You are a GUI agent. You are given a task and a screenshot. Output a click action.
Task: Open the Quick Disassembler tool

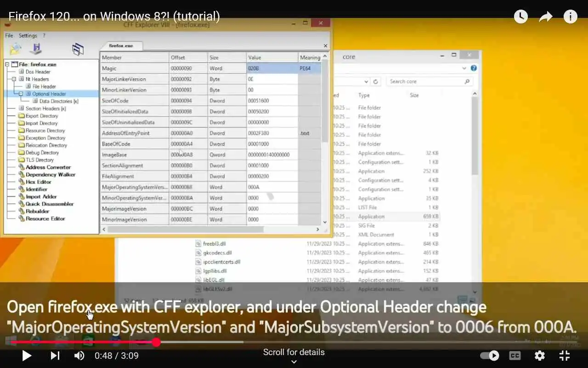(50, 204)
